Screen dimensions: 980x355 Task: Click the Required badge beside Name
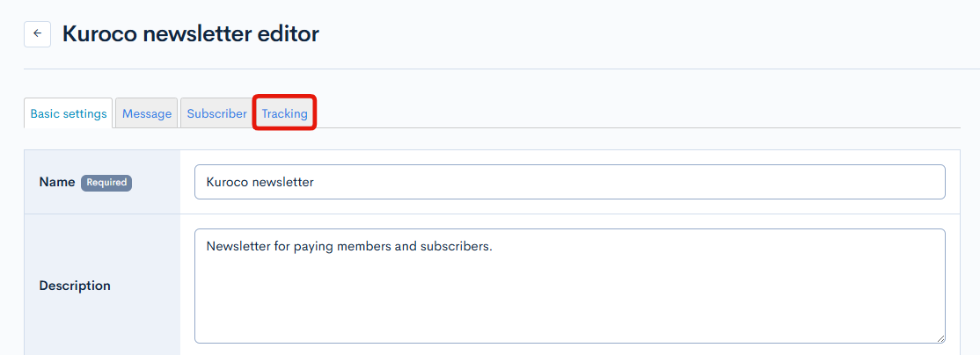[x=106, y=183]
